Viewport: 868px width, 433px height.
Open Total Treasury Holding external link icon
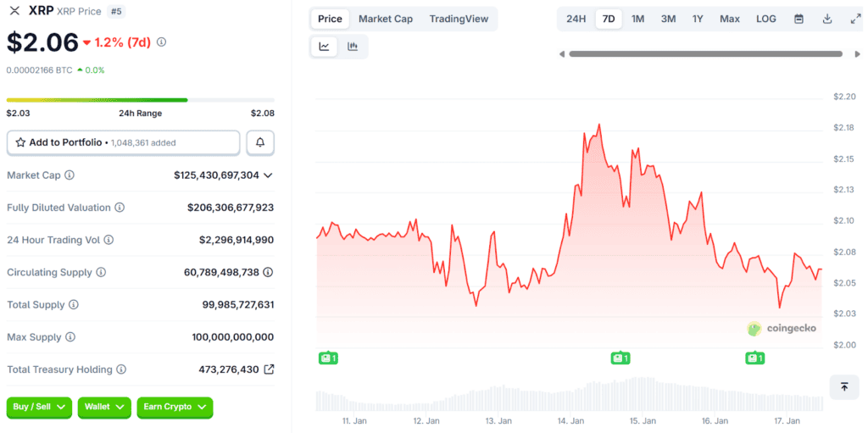click(x=269, y=369)
